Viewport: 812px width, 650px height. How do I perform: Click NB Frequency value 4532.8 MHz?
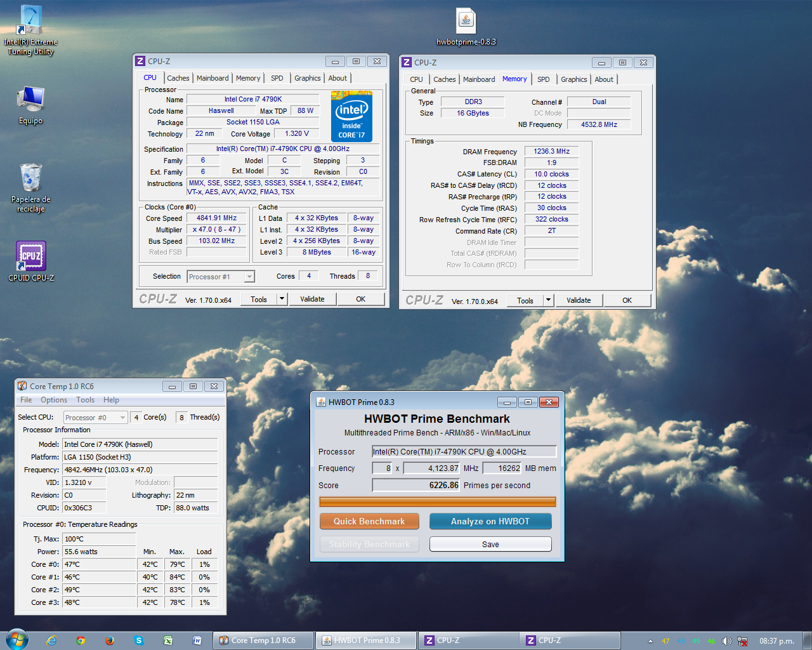pyautogui.click(x=599, y=124)
